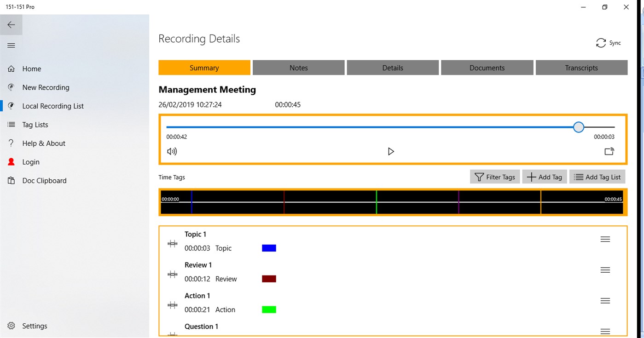Click the red Login person icon
Screen dimensions: 644x338
tap(11, 161)
